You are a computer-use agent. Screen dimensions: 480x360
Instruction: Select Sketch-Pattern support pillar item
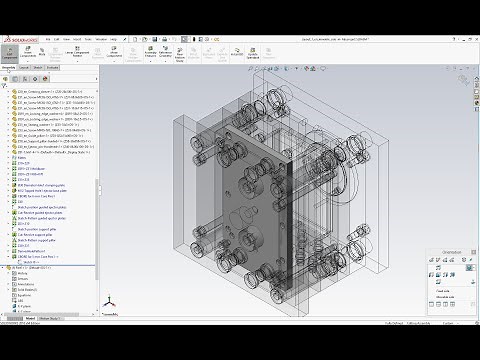coord(36,240)
